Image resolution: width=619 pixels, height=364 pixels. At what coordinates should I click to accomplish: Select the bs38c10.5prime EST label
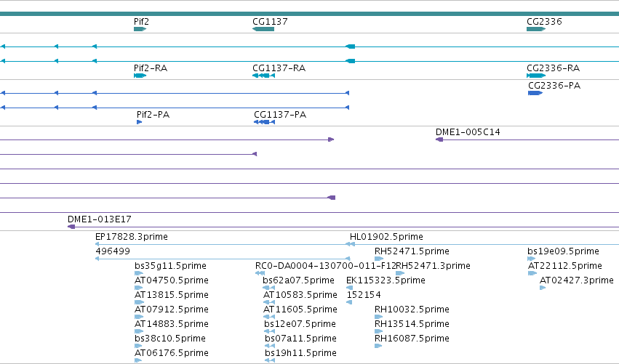(x=170, y=339)
